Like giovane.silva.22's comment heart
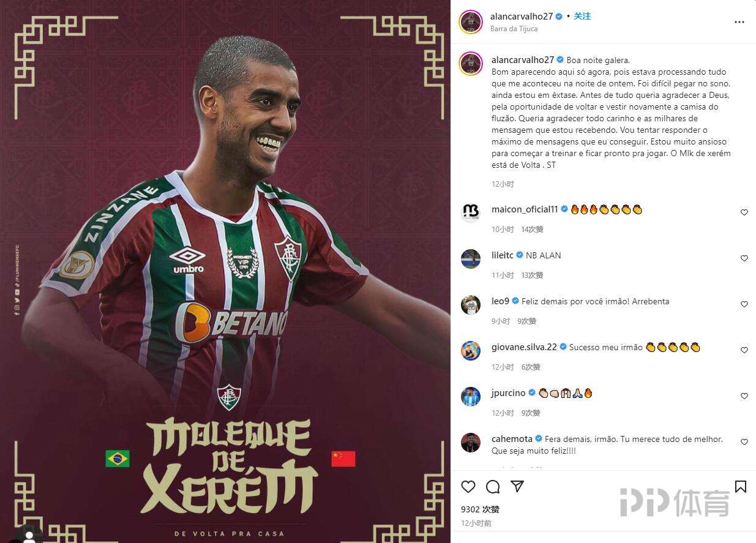This screenshot has height=543, width=756. click(x=744, y=350)
